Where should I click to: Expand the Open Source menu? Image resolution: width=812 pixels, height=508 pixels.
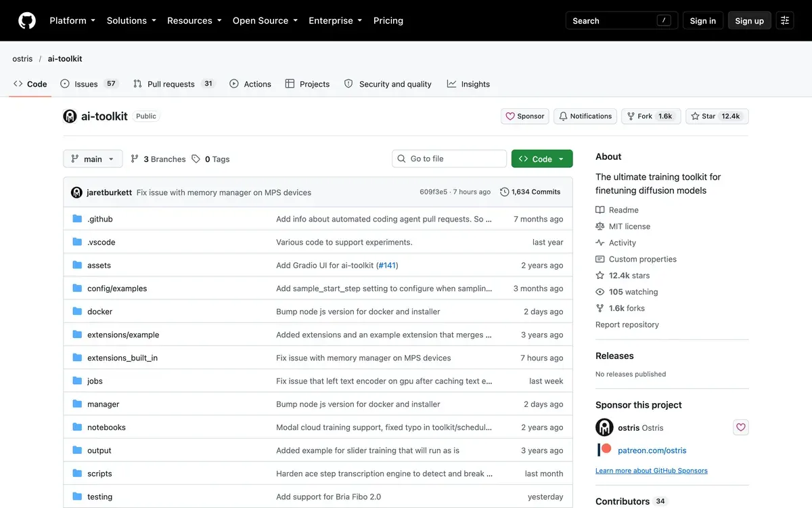[x=265, y=20]
